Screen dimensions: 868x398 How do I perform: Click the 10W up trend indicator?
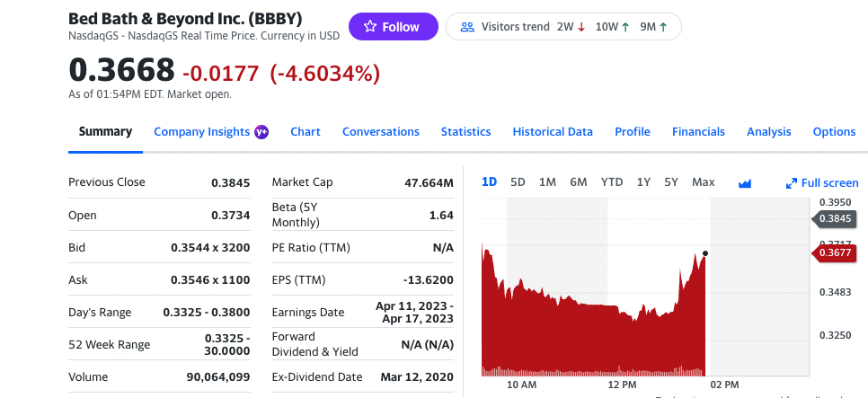click(612, 27)
